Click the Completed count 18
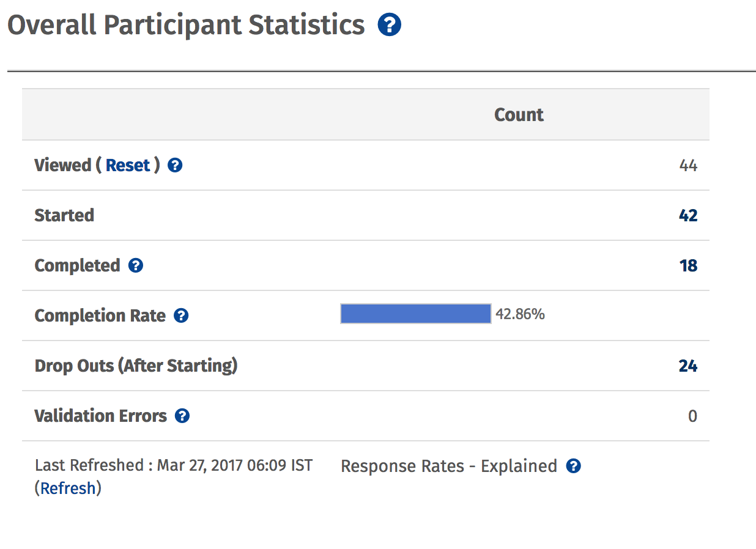756x549 pixels. tap(689, 265)
